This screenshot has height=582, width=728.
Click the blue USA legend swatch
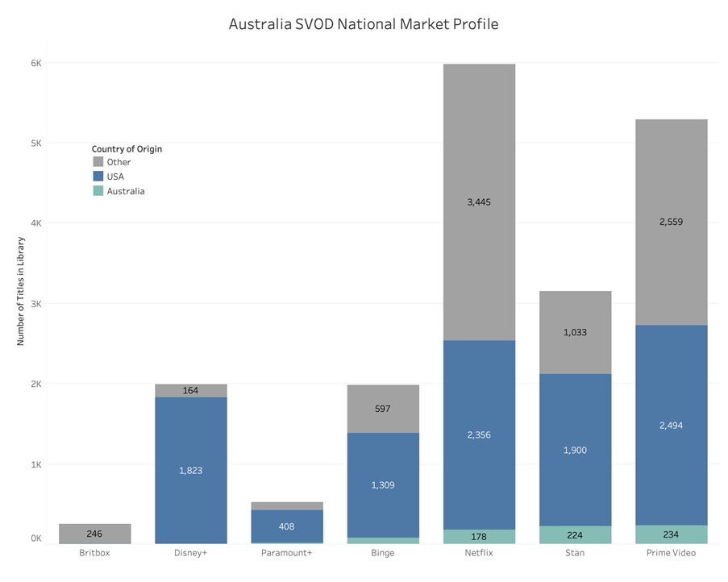(98, 176)
